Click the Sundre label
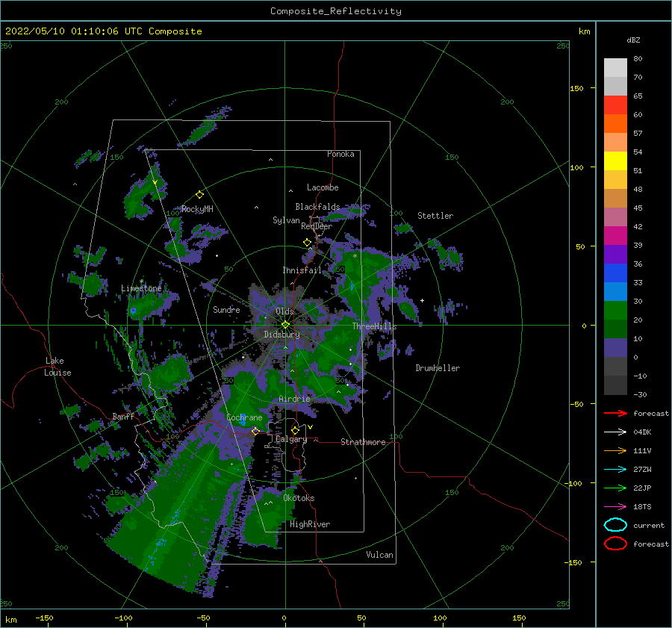The image size is (672, 628). [x=226, y=309]
